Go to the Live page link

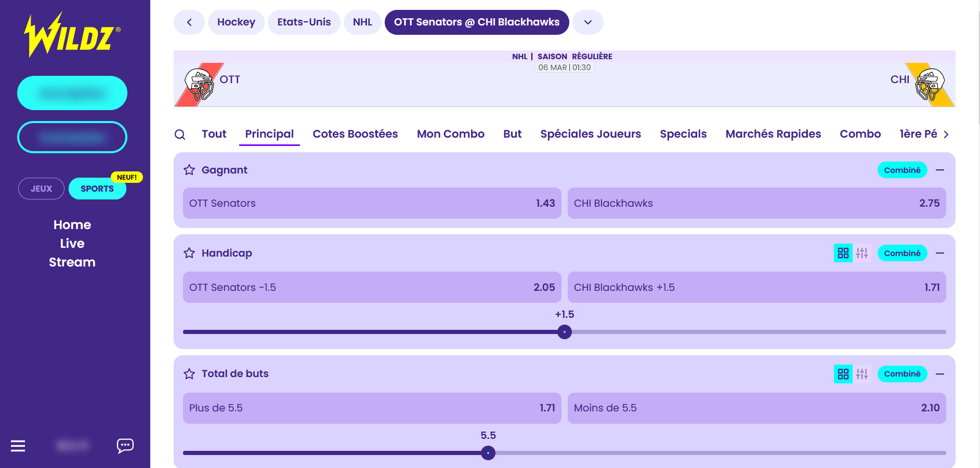click(72, 244)
